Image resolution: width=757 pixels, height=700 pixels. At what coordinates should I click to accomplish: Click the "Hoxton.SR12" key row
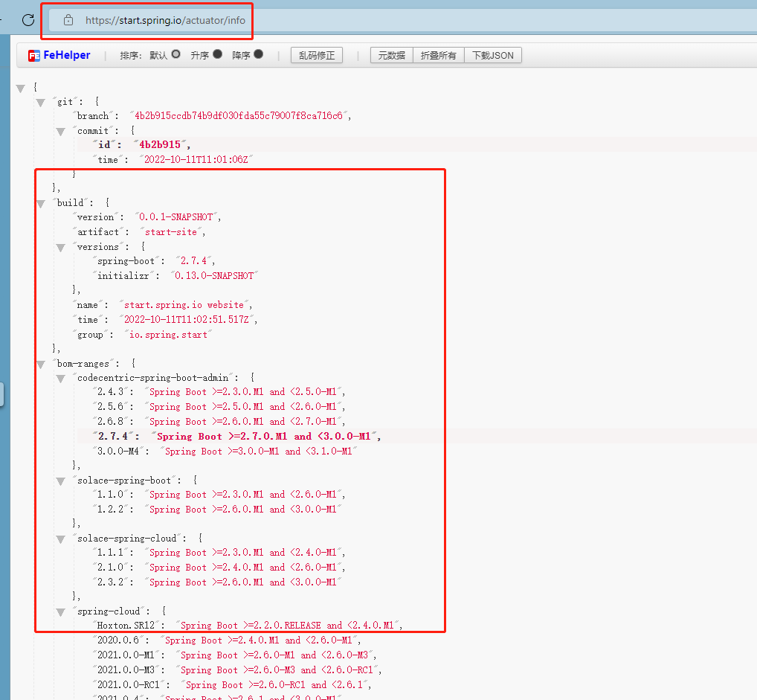(x=126, y=626)
